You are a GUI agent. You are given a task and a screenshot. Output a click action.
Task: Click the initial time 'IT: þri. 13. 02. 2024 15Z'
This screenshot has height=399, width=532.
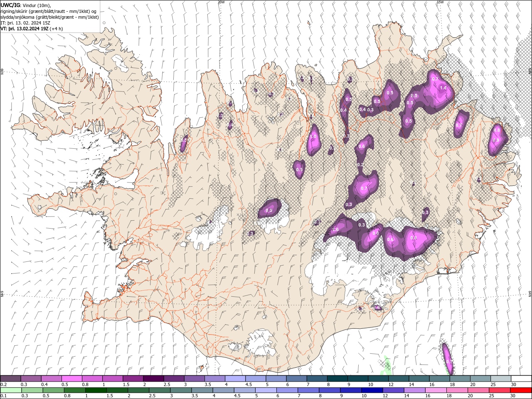pos(26,23)
